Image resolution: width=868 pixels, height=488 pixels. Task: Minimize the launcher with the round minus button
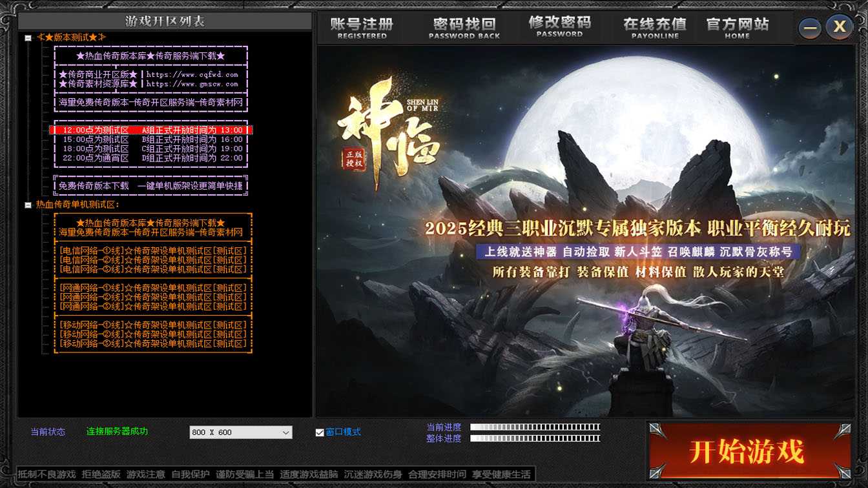coord(809,28)
